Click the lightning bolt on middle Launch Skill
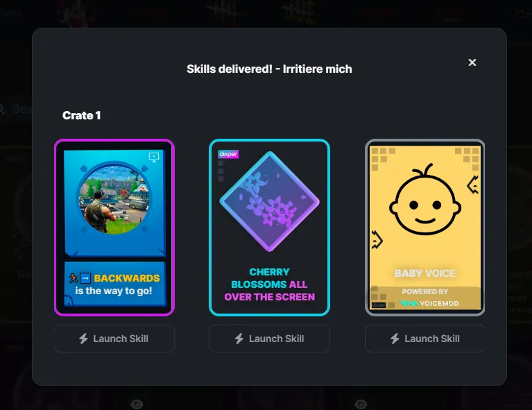The height and width of the screenshot is (410, 532). pyautogui.click(x=239, y=339)
